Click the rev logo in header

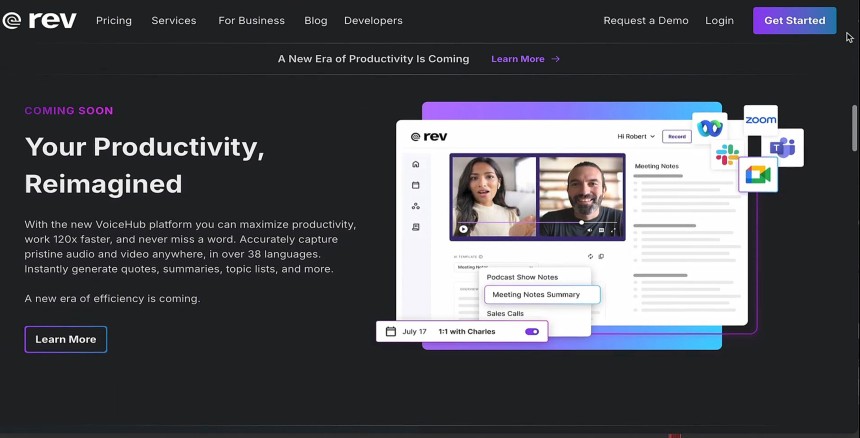point(39,20)
